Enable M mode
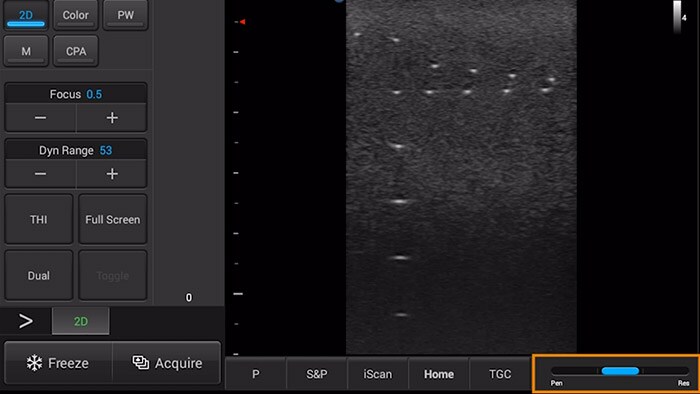Screen dimensions: 700x394 26,51
